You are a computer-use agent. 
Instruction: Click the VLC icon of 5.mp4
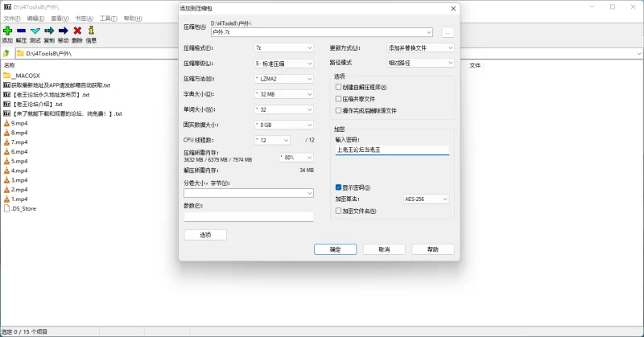tap(6, 161)
